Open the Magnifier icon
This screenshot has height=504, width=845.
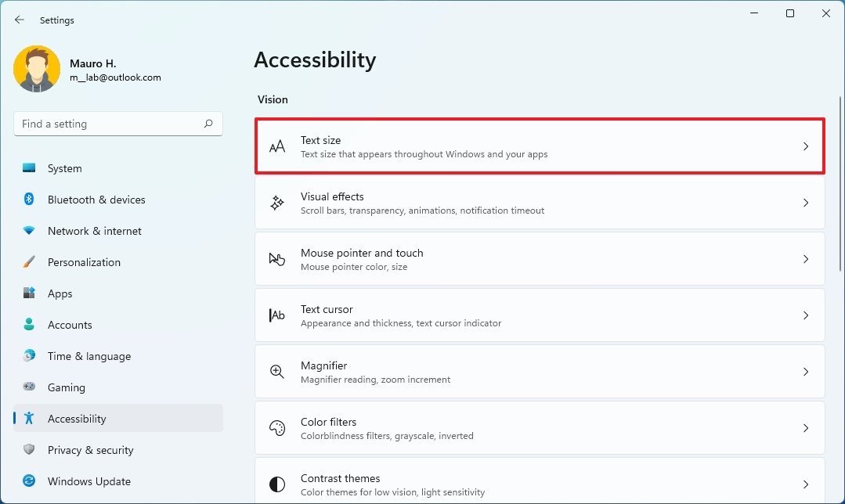tap(277, 372)
